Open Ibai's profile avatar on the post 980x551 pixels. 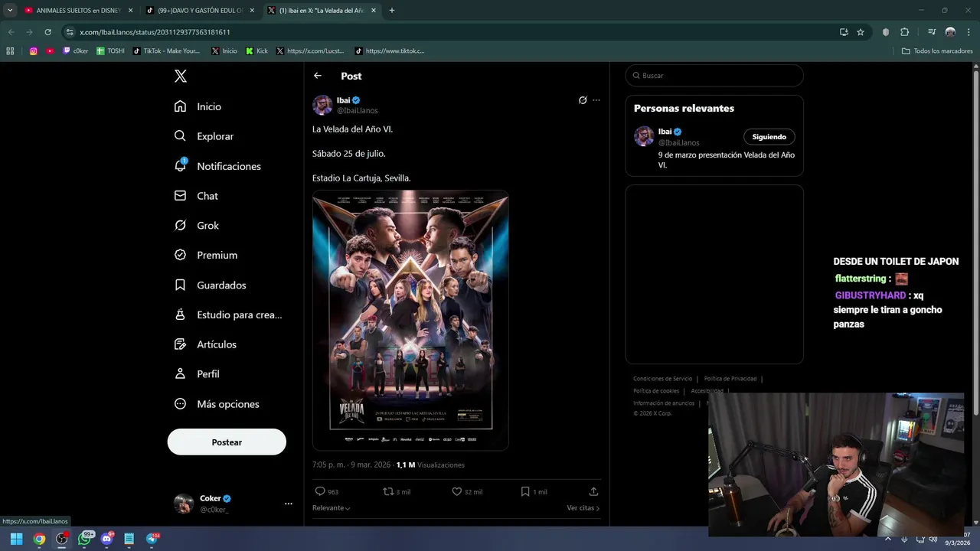[322, 105]
